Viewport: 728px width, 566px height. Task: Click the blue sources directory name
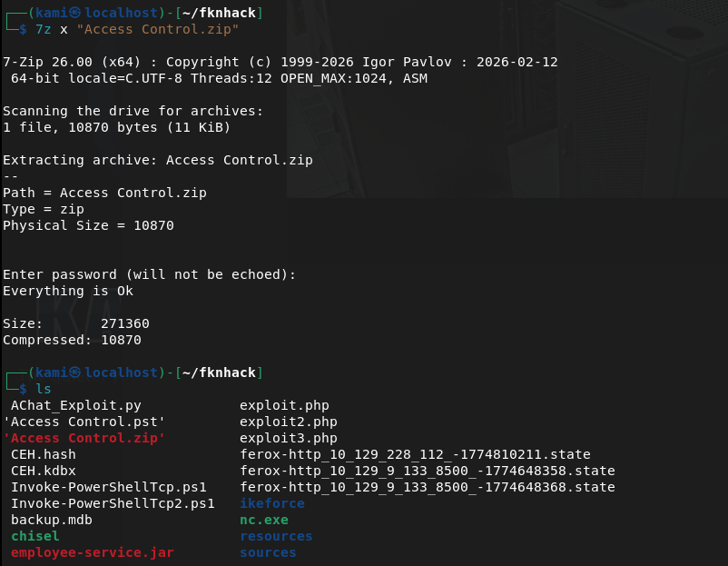pos(268,552)
